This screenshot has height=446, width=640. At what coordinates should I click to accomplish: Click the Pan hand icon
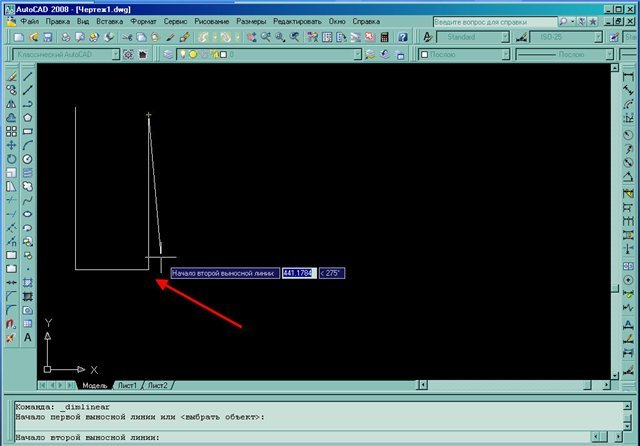(x=251, y=38)
